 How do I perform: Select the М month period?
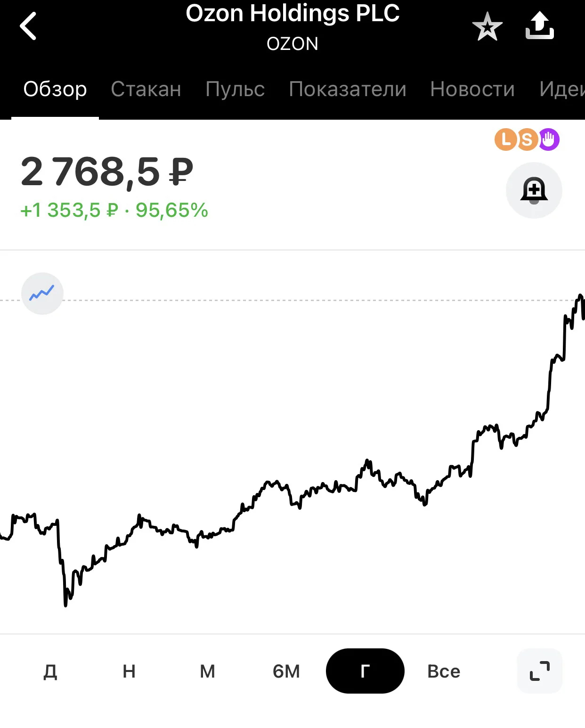pyautogui.click(x=207, y=671)
